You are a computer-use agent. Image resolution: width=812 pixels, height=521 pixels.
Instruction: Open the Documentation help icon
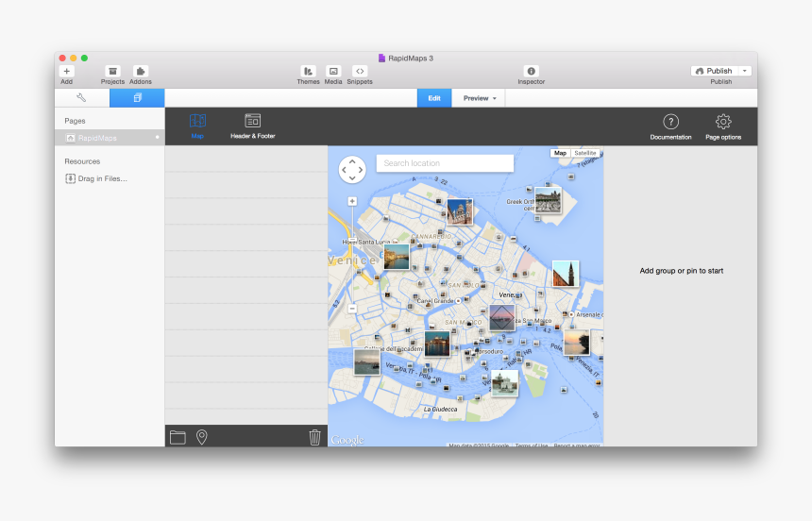coord(670,126)
